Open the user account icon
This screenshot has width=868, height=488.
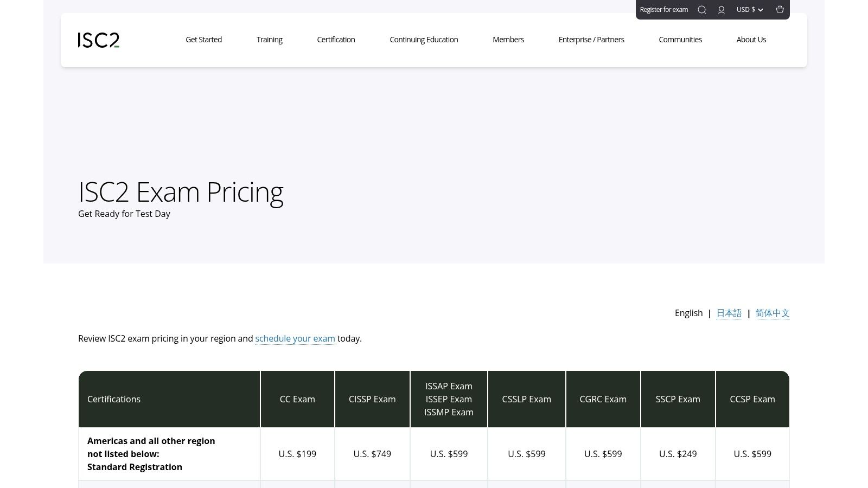721,10
